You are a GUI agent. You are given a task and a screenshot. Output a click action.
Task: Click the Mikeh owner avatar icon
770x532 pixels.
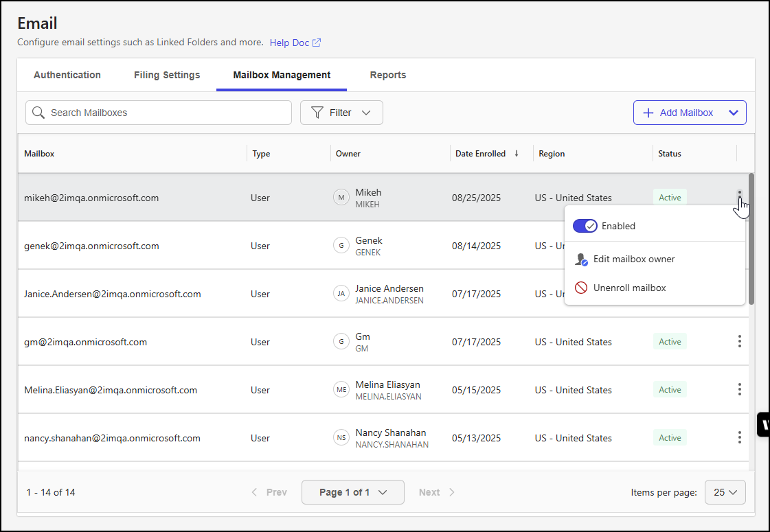pyautogui.click(x=341, y=198)
